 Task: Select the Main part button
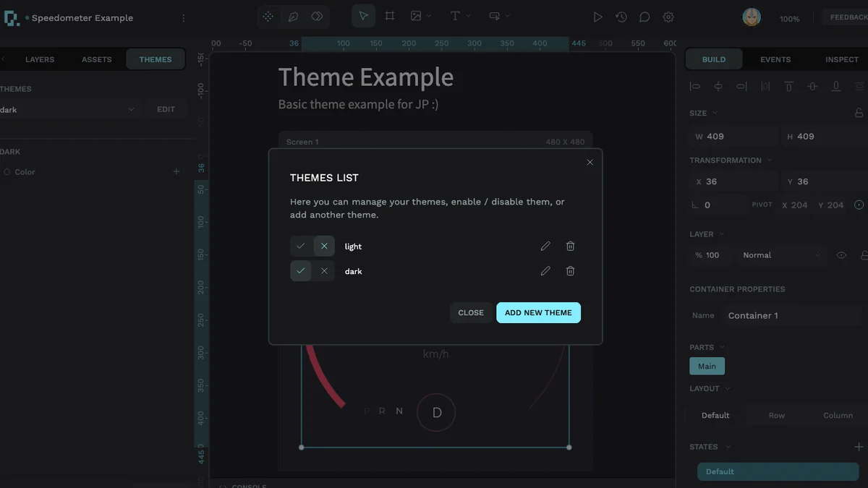[x=707, y=366]
